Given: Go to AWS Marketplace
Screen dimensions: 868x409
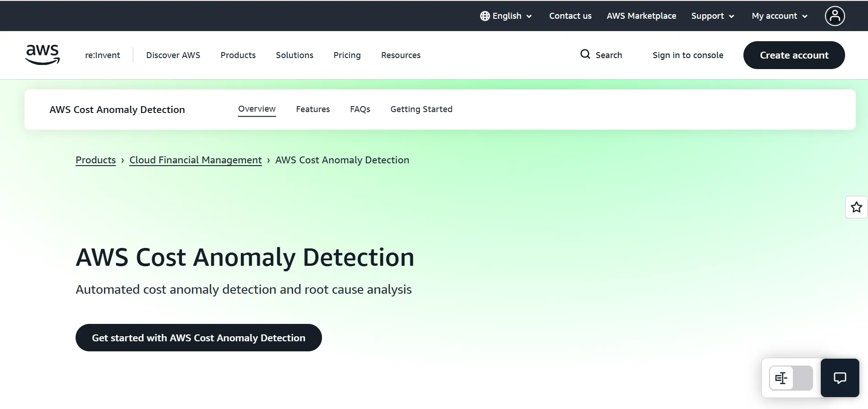Looking at the screenshot, I should pos(641,16).
